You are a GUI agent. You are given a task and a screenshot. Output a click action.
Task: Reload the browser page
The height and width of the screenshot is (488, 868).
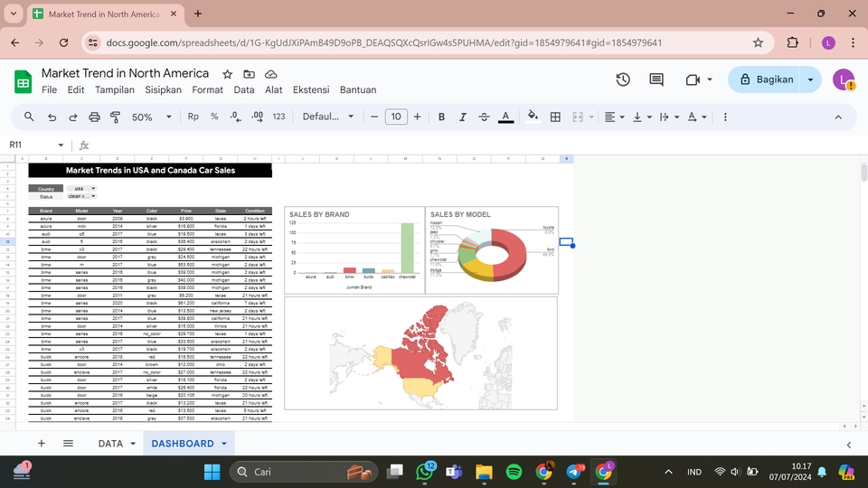(63, 42)
